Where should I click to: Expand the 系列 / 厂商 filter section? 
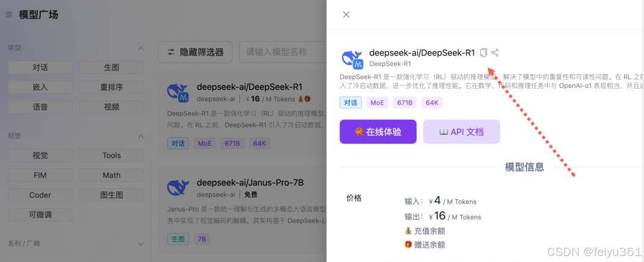[140, 244]
